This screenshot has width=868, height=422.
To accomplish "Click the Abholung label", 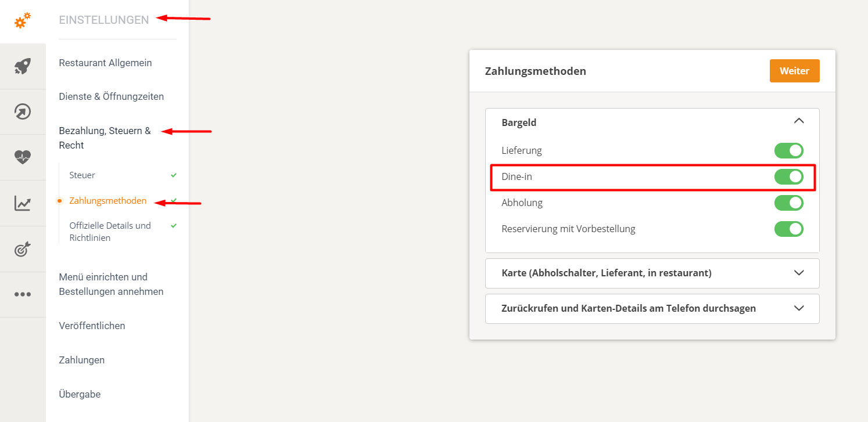I will tap(522, 203).
